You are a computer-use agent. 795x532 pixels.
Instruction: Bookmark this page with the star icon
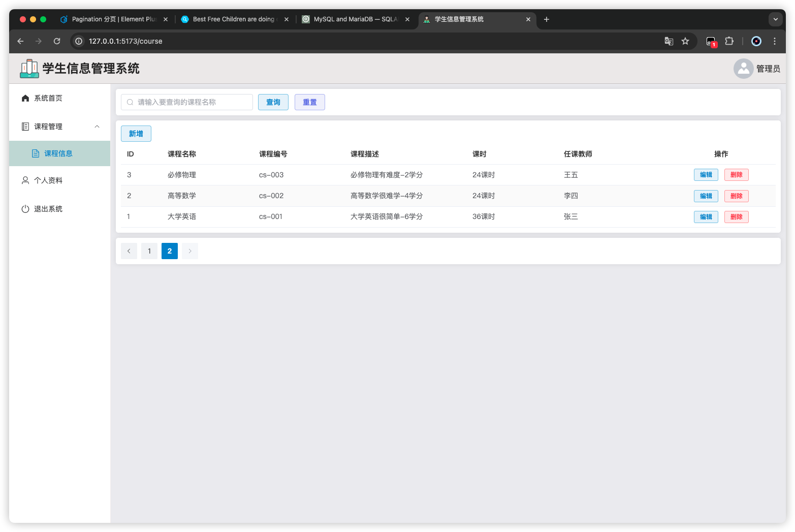click(x=685, y=41)
